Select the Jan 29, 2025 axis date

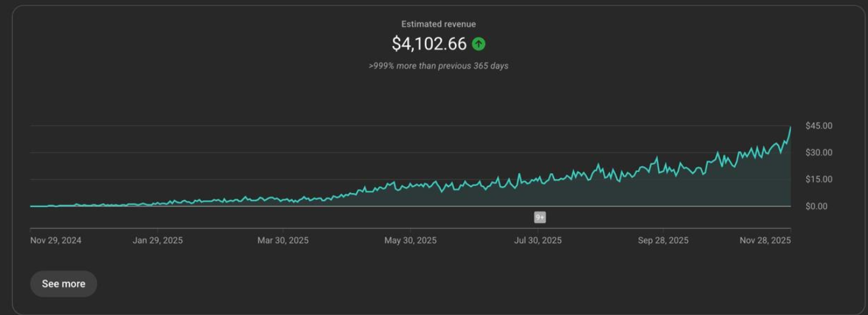(158, 241)
